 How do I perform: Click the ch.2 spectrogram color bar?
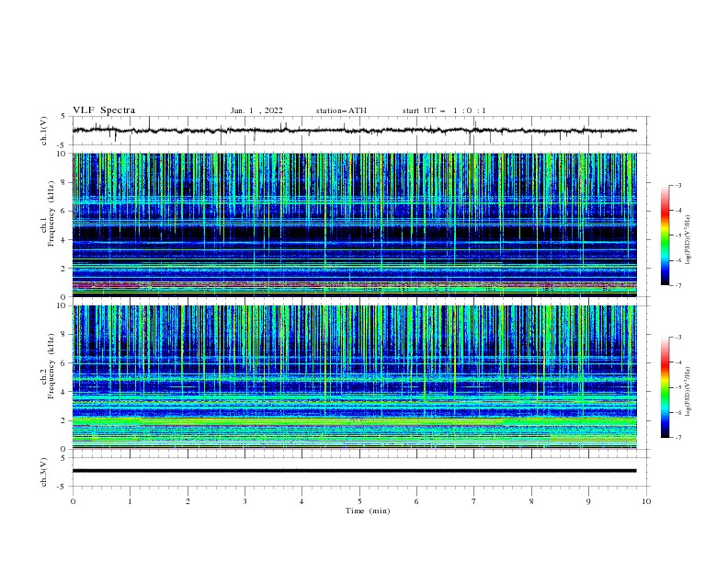point(665,387)
